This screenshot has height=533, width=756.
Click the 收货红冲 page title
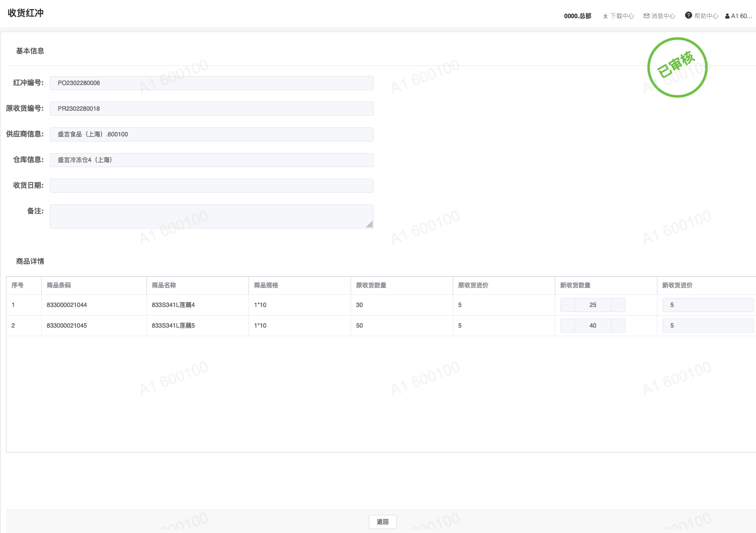(x=26, y=13)
